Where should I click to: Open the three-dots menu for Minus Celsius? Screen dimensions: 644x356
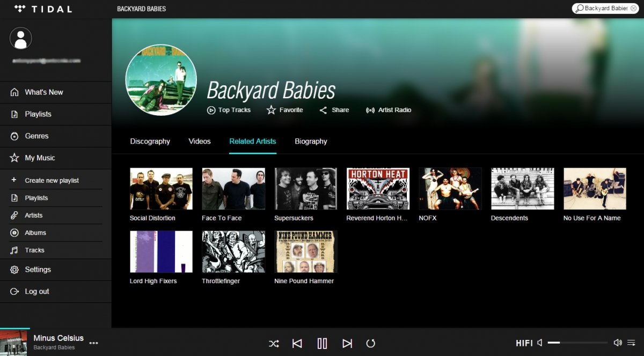(x=94, y=343)
